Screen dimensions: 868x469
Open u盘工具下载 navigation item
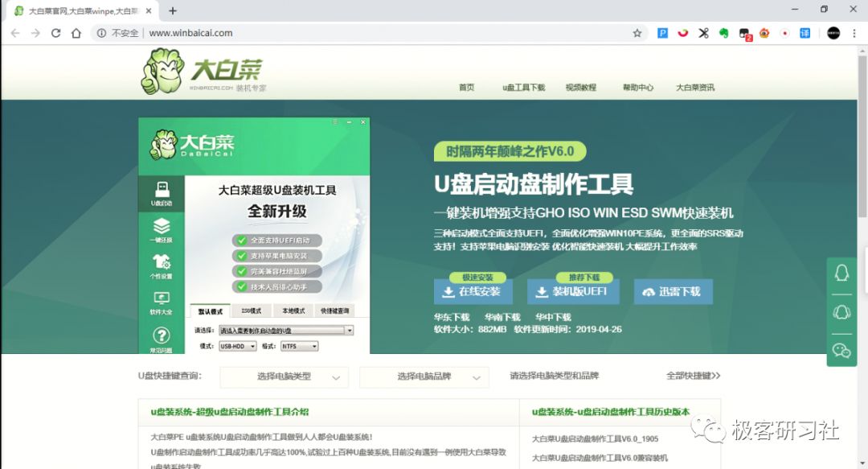(524, 87)
